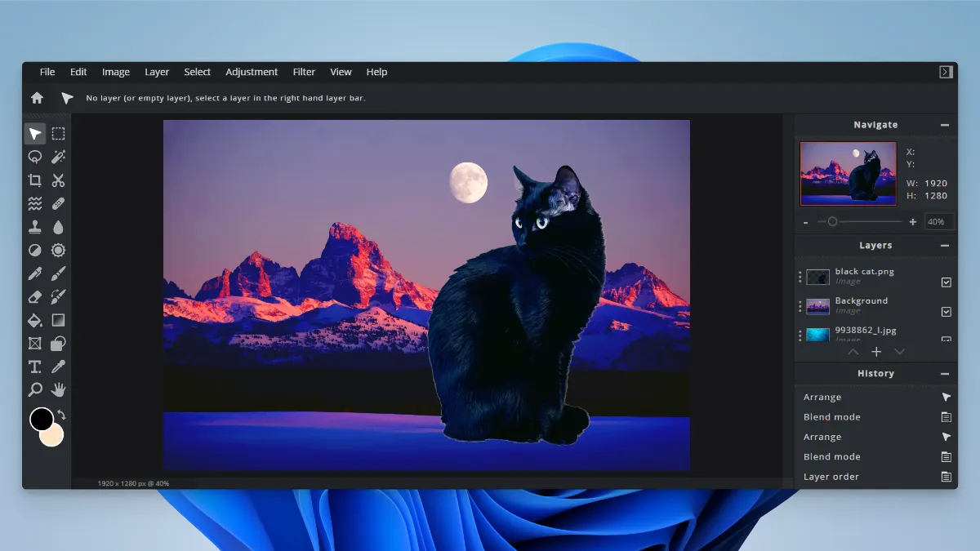
Task: Click the Home icon
Action: pos(37,98)
